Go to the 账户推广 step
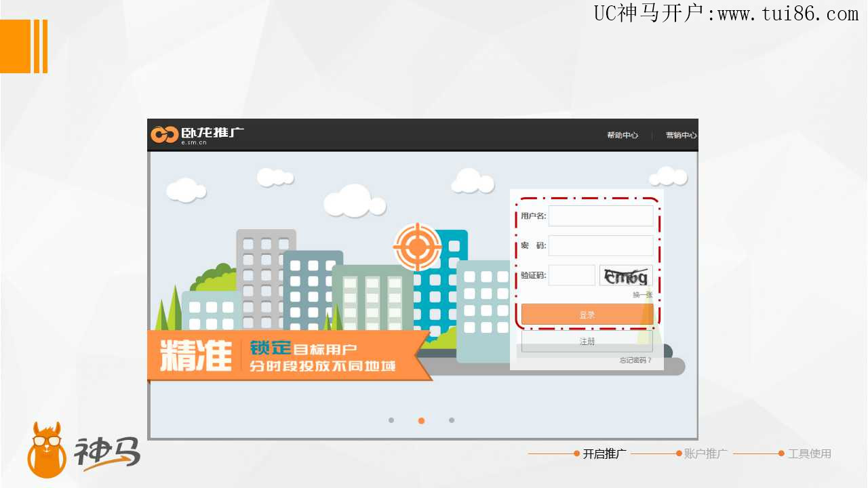868x488 pixels. click(x=705, y=454)
